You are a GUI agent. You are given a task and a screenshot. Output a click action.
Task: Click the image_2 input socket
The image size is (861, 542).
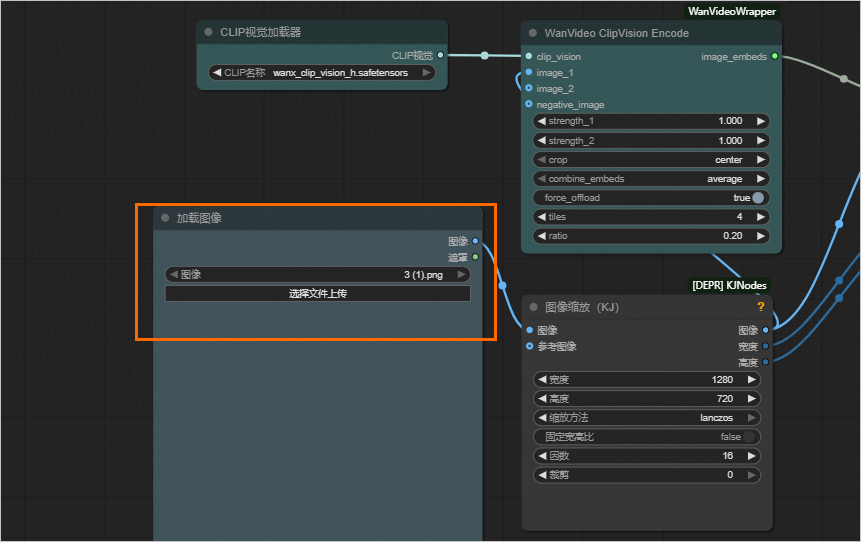coord(529,88)
